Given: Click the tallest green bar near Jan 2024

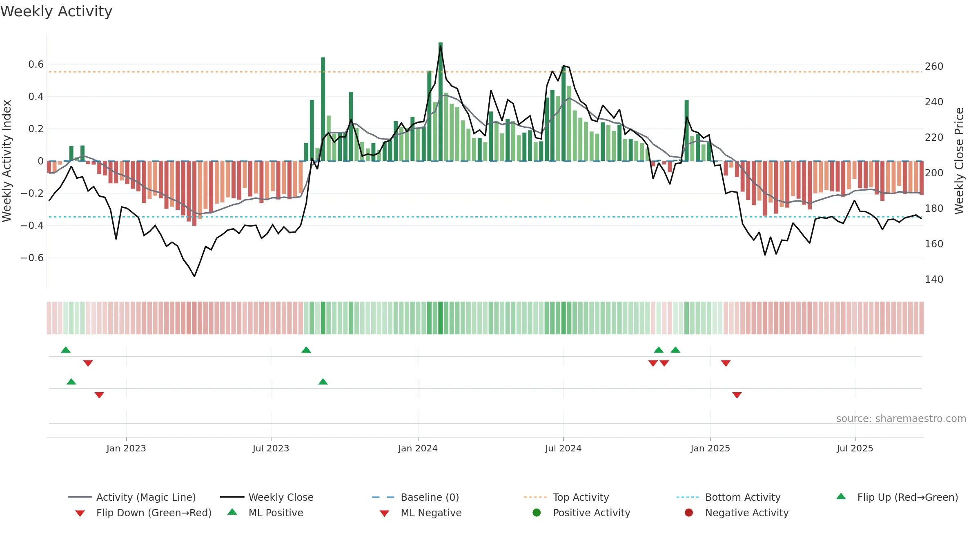Looking at the screenshot, I should 441,102.
